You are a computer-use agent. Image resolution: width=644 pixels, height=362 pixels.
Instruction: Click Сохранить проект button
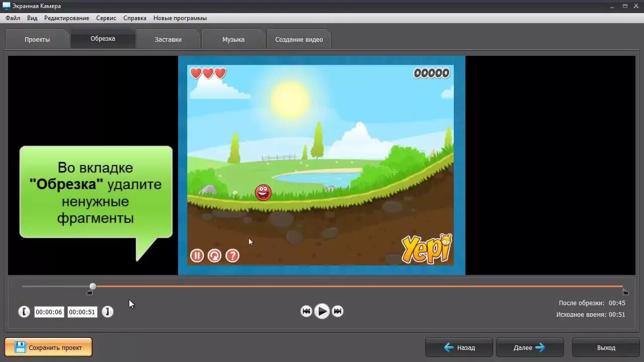48,347
